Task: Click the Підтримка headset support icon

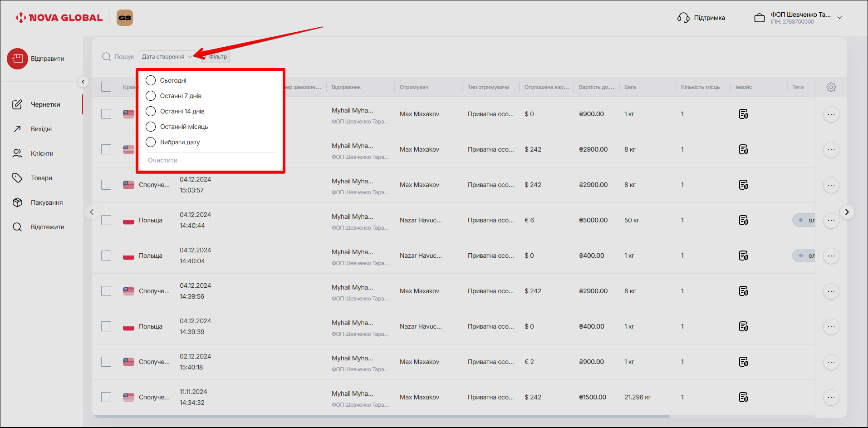Action: coord(683,18)
